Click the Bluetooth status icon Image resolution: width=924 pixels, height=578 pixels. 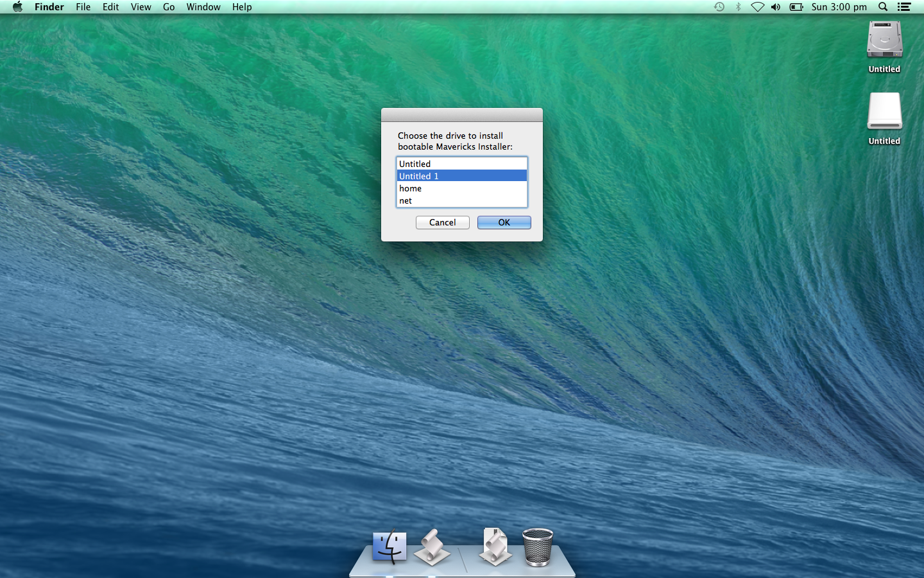pyautogui.click(x=738, y=7)
